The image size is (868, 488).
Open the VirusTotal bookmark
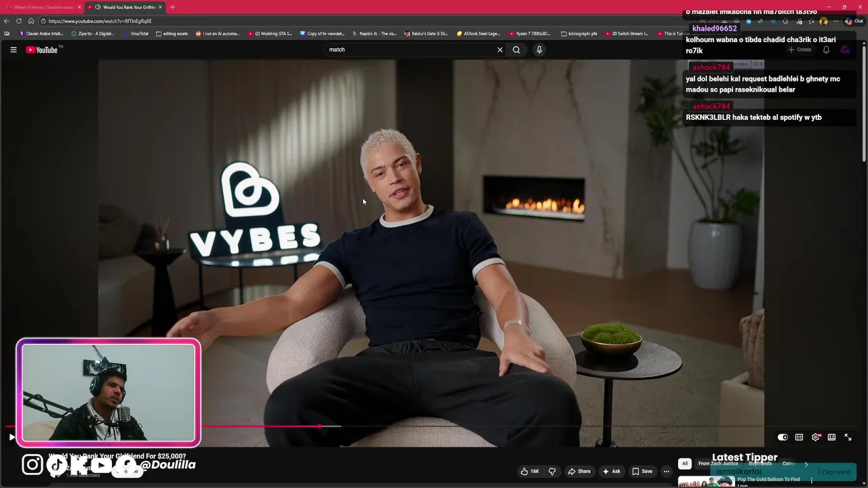136,33
